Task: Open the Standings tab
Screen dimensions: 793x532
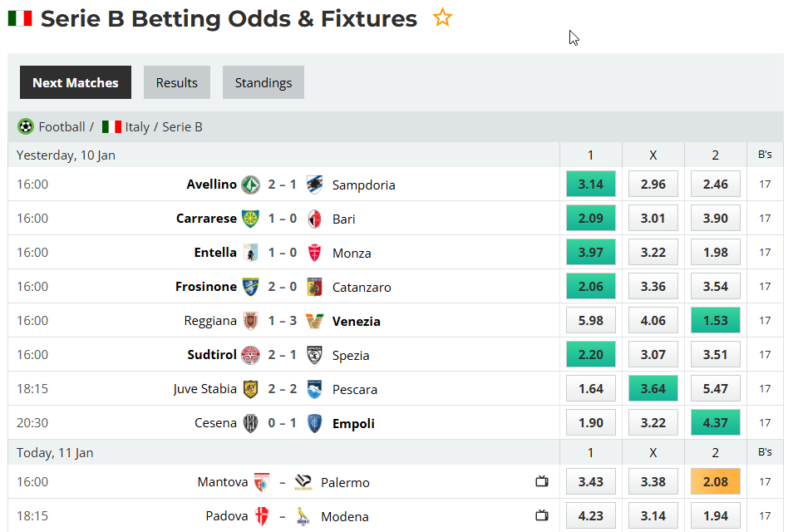Action: 263,81
